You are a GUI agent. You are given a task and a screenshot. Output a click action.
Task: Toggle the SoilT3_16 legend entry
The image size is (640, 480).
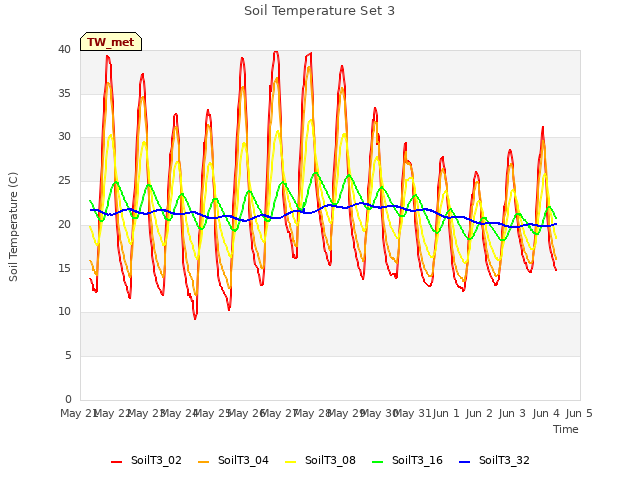point(407,461)
